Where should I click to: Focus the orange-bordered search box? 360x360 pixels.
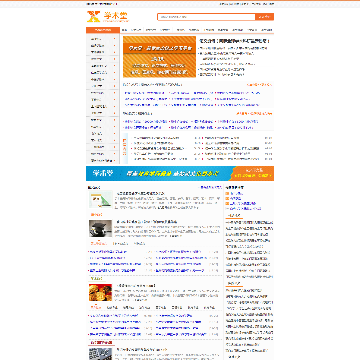click(x=206, y=17)
